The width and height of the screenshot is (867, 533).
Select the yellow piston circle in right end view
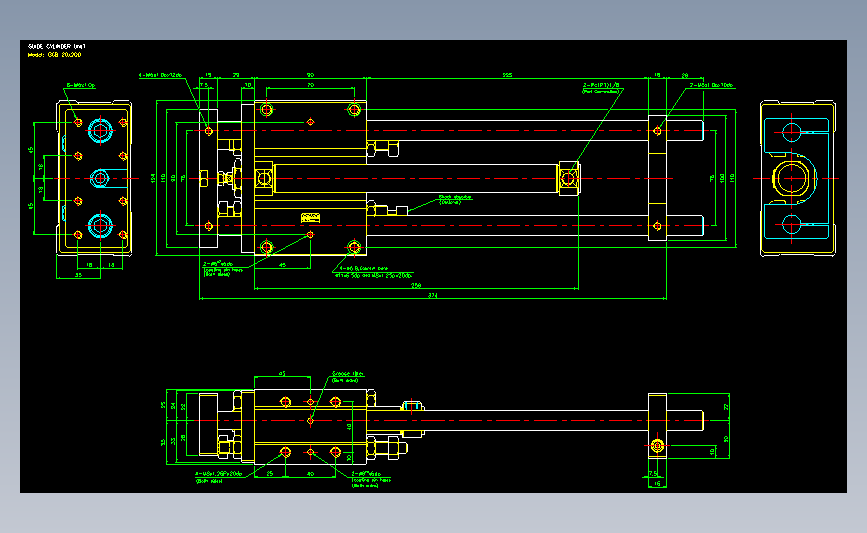point(791,178)
